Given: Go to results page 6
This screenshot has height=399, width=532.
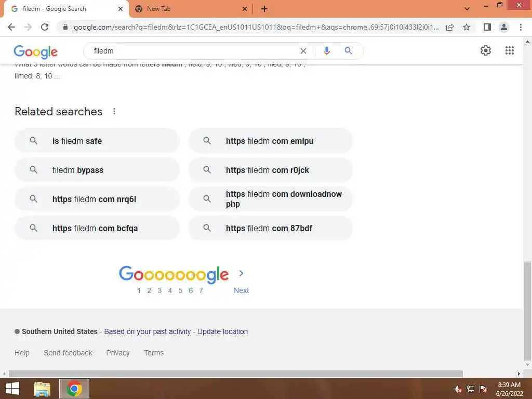Looking at the screenshot, I should [x=191, y=290].
